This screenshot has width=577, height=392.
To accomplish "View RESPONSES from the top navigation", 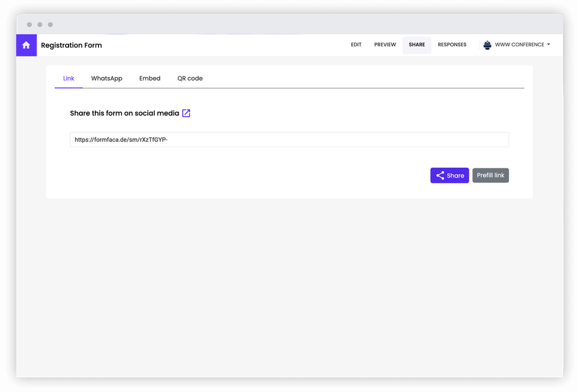I will (452, 45).
